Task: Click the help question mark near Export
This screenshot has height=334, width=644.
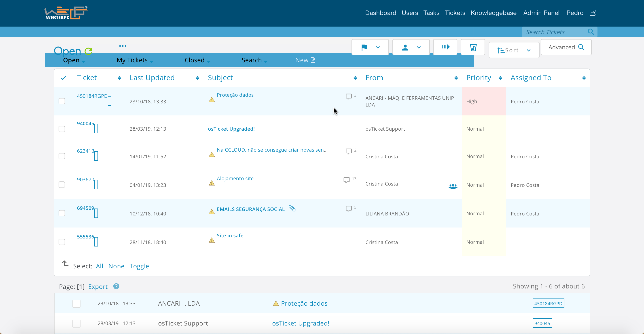Action: [116, 286]
